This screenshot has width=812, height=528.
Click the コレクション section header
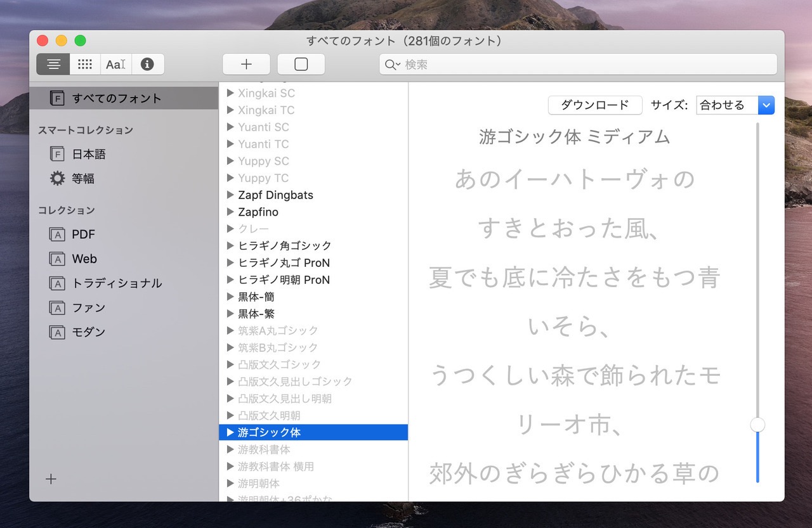(67, 210)
